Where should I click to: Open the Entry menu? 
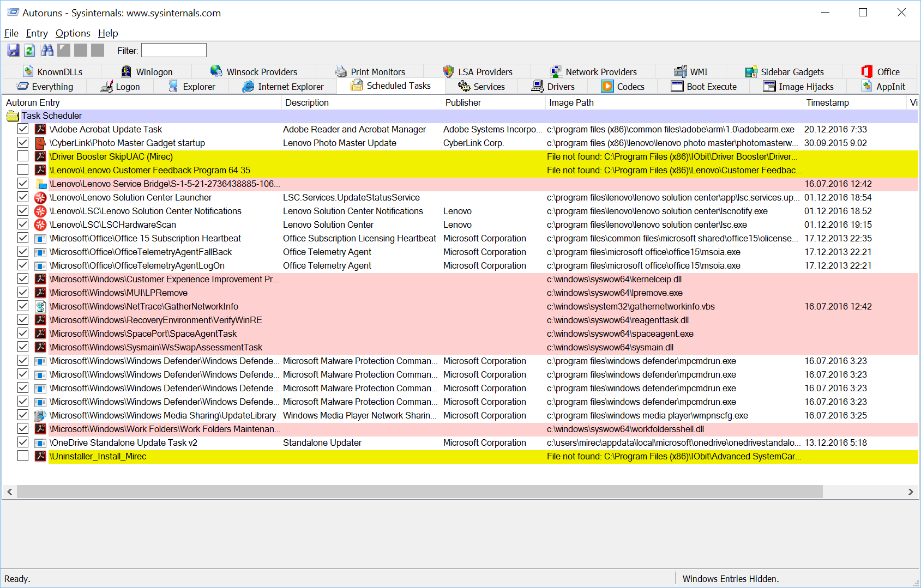tap(37, 33)
